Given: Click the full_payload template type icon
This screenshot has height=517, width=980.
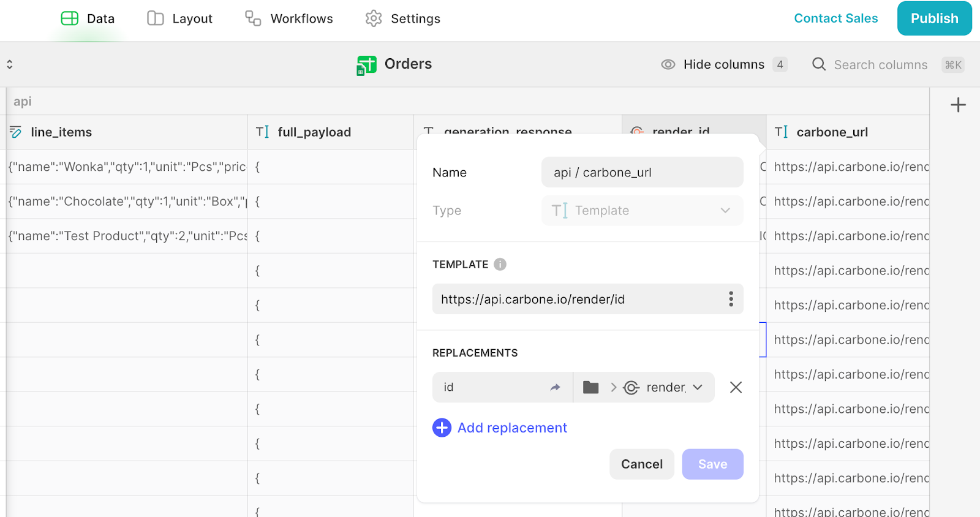Looking at the screenshot, I should (x=262, y=132).
